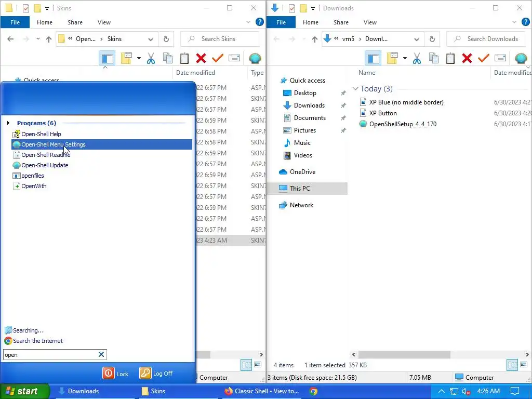The height and width of the screenshot is (399, 532).
Task: Select openfiles in the Programs results
Action: tap(28, 176)
